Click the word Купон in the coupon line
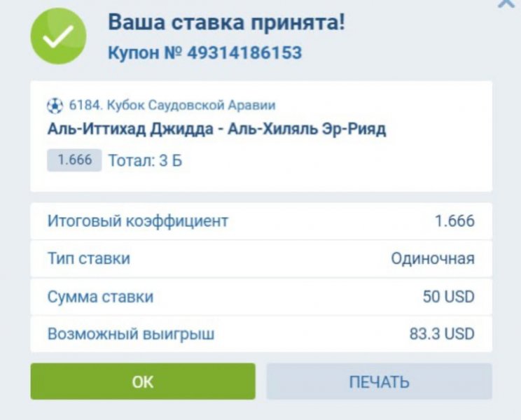This screenshot has height=420, width=521. (135, 53)
